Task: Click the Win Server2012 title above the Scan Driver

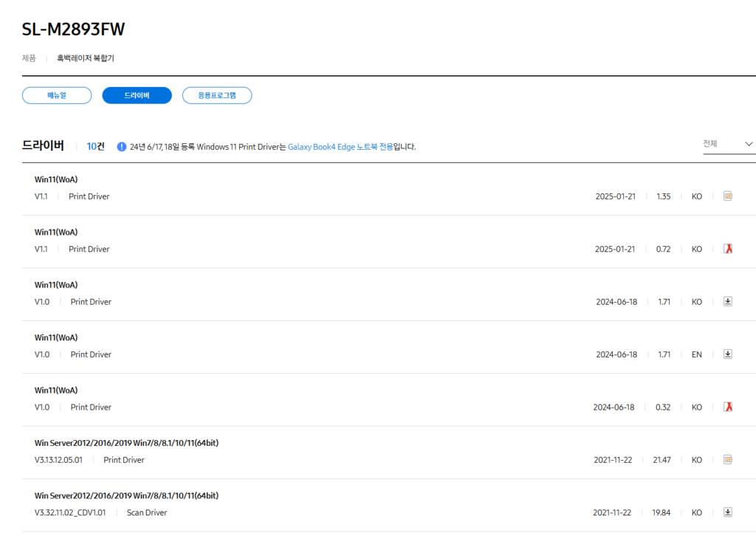Action: (x=126, y=495)
